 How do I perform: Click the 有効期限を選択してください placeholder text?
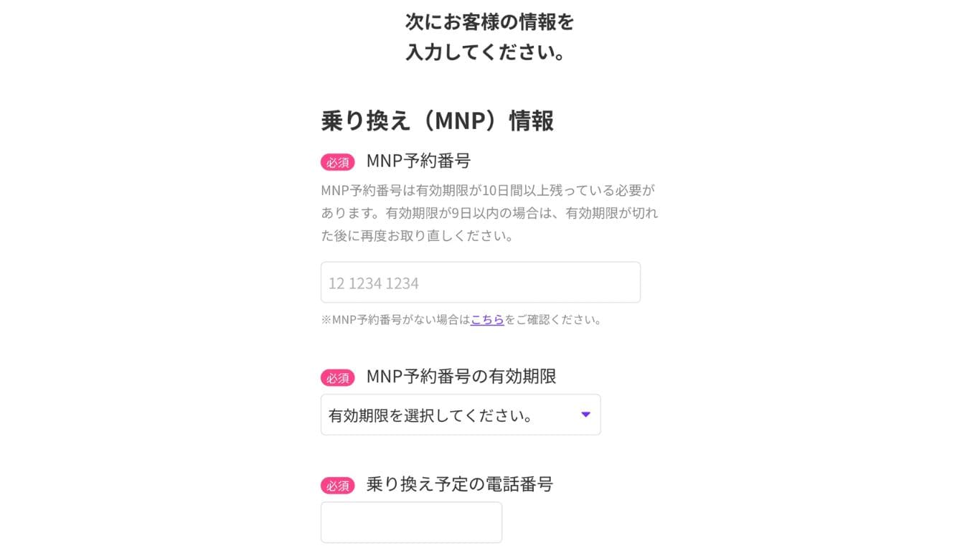[x=431, y=414]
